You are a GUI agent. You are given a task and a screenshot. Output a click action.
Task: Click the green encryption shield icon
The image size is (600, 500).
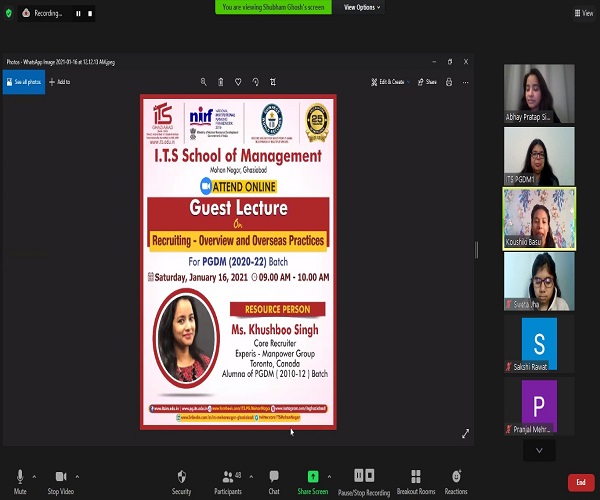pos(9,13)
